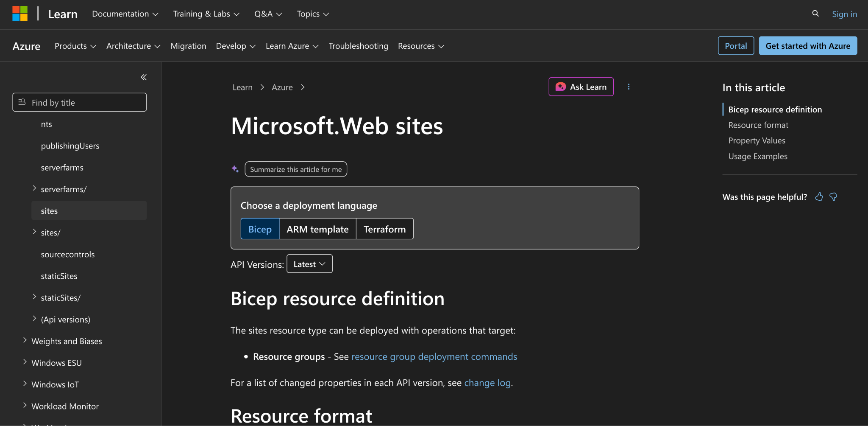Expand the Develop menu
The height and width of the screenshot is (426, 868).
click(236, 46)
